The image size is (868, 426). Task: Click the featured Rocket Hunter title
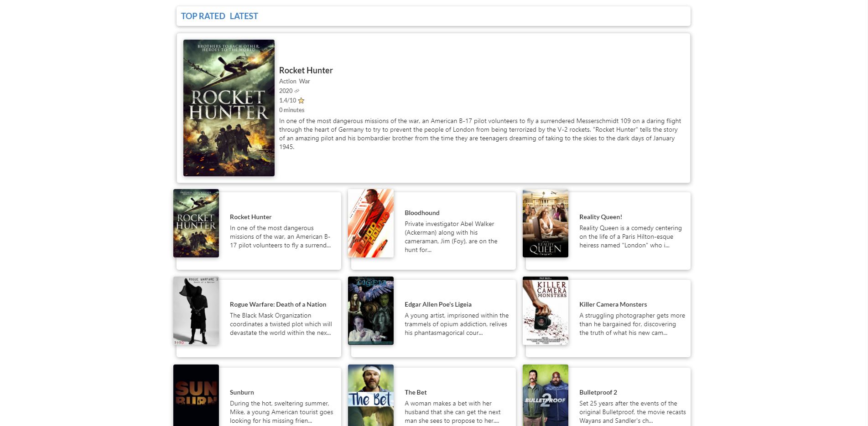point(306,70)
